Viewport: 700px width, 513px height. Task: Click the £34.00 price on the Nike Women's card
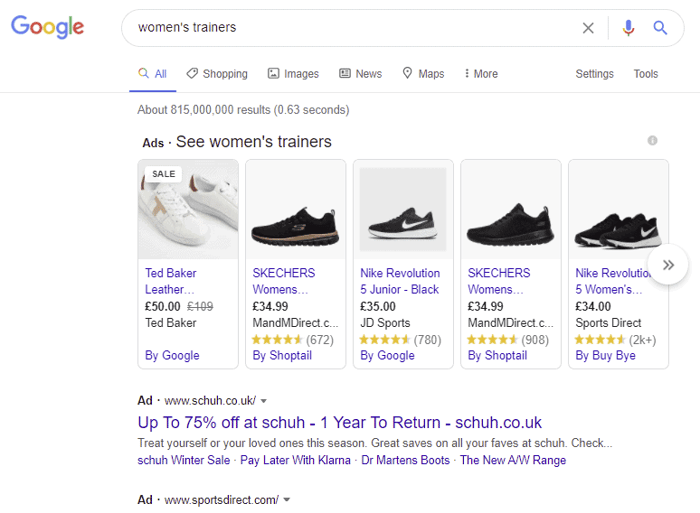click(x=593, y=307)
